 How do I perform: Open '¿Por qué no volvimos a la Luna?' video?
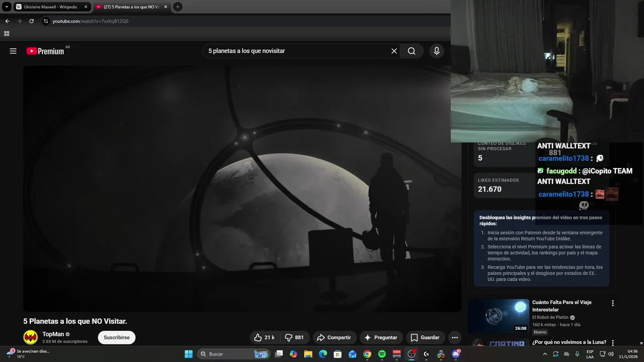[569, 342]
